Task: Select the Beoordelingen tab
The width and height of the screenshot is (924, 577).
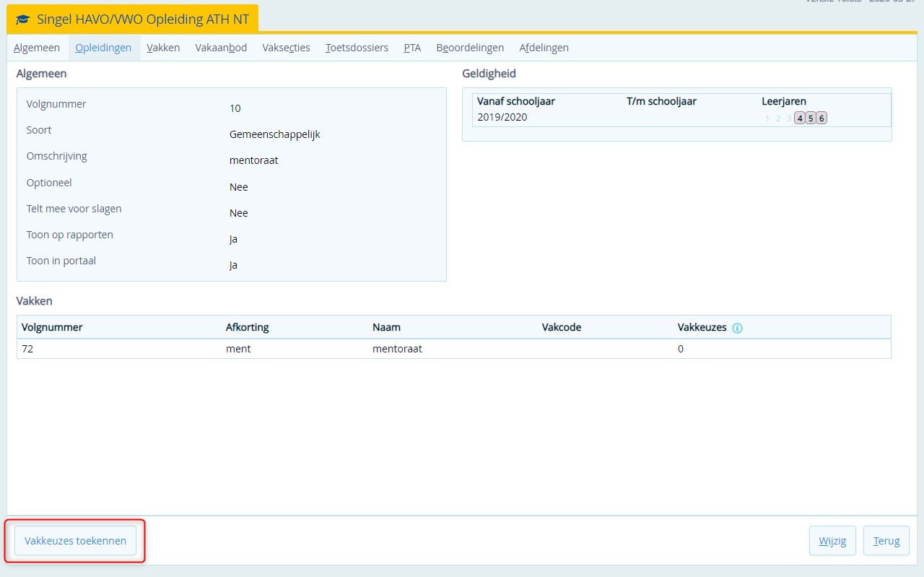Action: click(x=470, y=48)
